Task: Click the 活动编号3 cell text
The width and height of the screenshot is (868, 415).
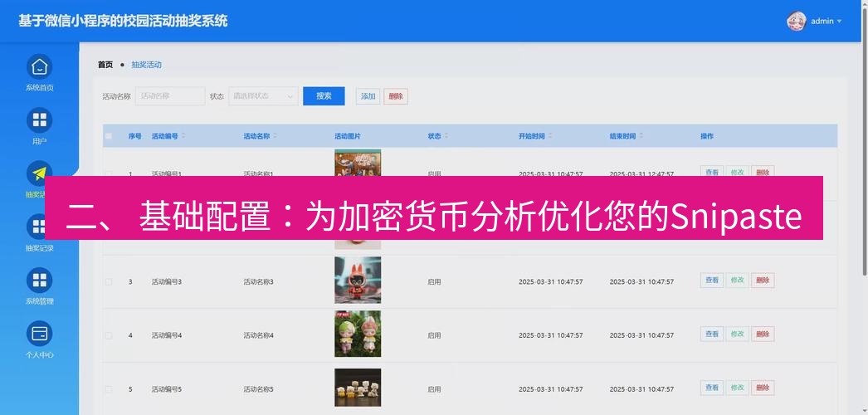Action: [167, 281]
